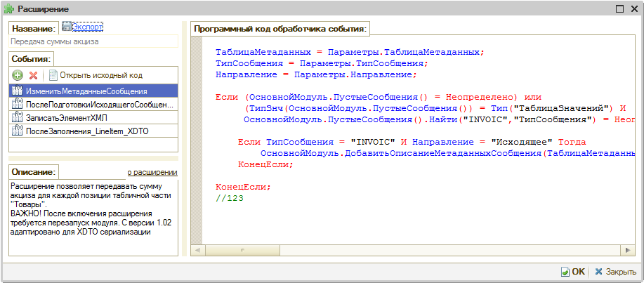The image size is (644, 283).
Task: Click code line starting 'ТаблицаМетаданных = Параметры'
Action: (350, 53)
